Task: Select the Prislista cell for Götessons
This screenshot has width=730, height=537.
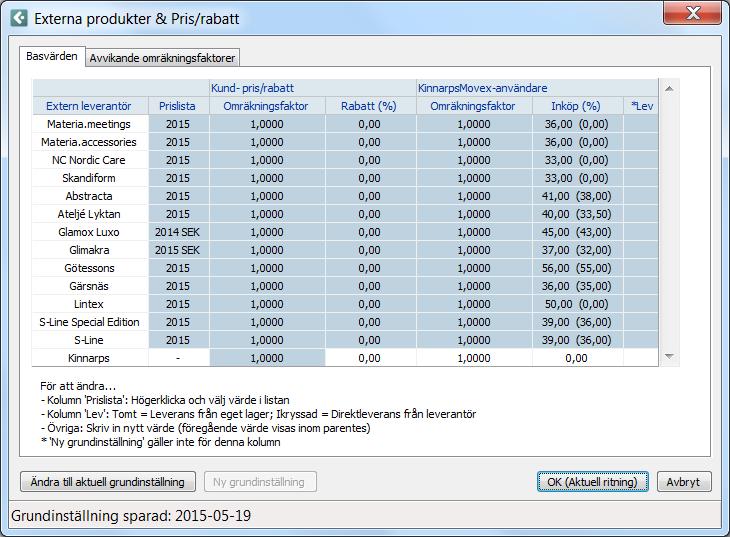Action: coord(179,268)
